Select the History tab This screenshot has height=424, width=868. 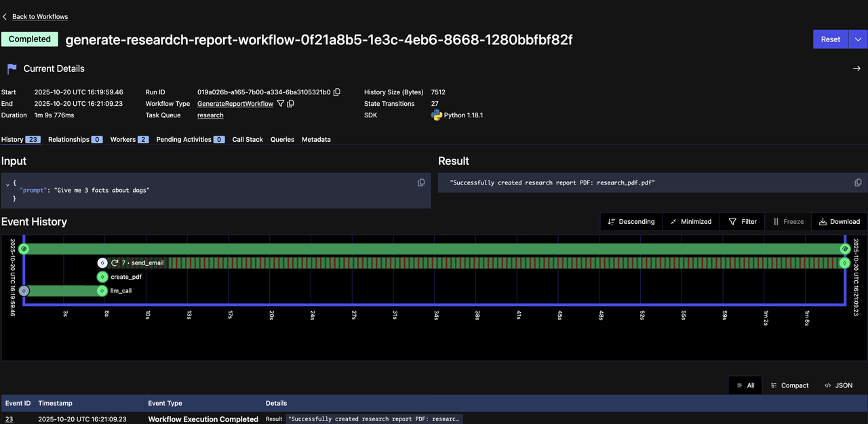tap(21, 139)
